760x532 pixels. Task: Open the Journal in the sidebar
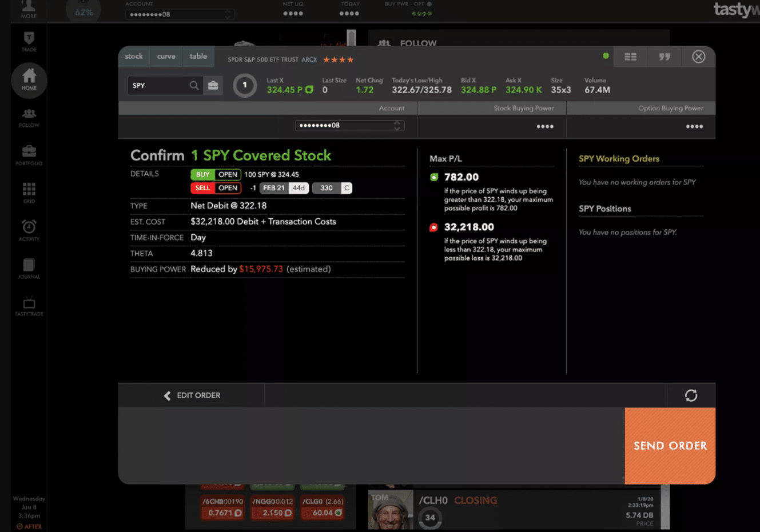point(29,269)
